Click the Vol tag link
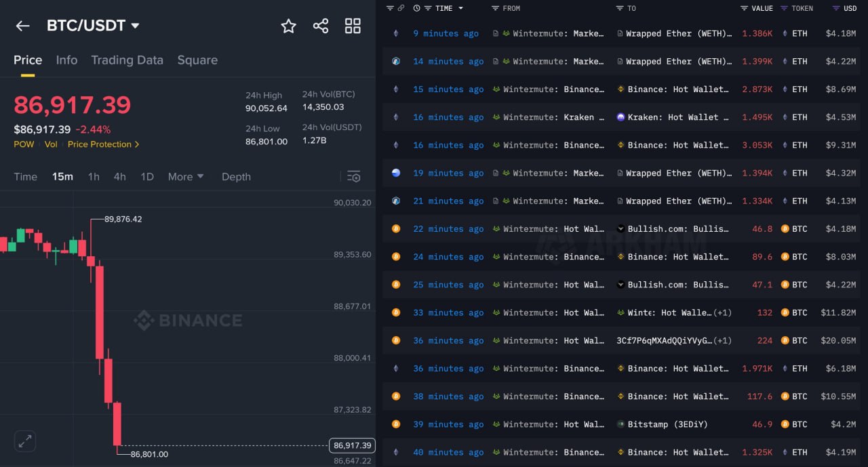 click(51, 144)
